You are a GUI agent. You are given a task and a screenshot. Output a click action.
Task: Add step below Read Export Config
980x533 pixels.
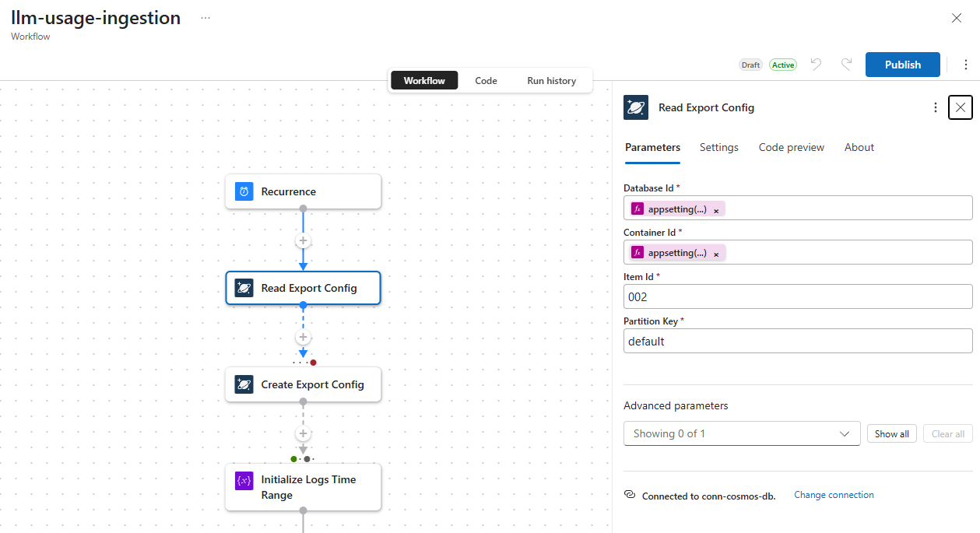(x=304, y=337)
